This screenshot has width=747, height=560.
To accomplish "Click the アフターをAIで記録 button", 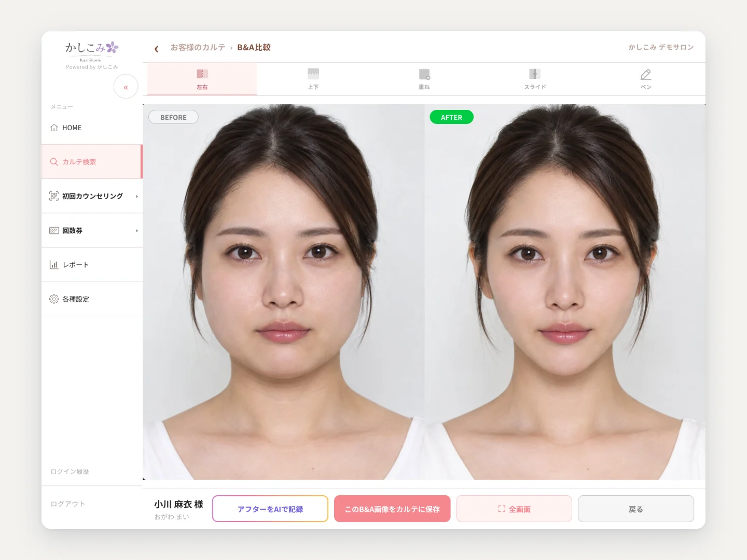I will coord(270,509).
